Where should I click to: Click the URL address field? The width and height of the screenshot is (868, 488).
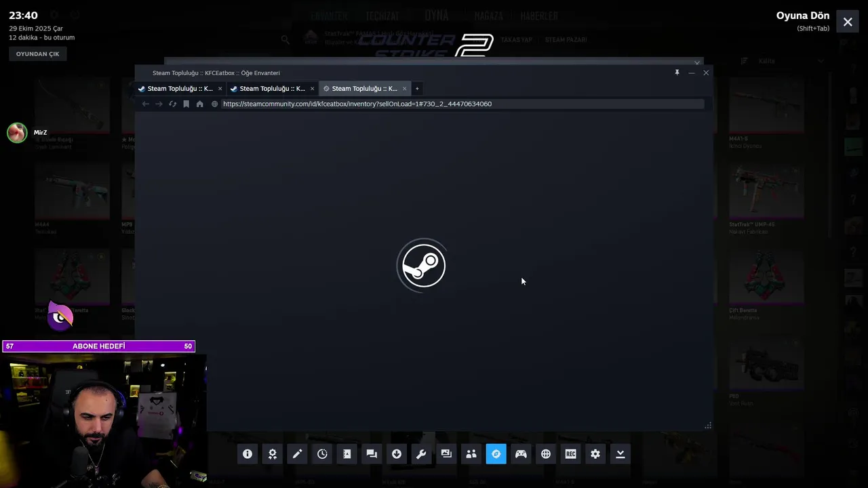tap(461, 104)
